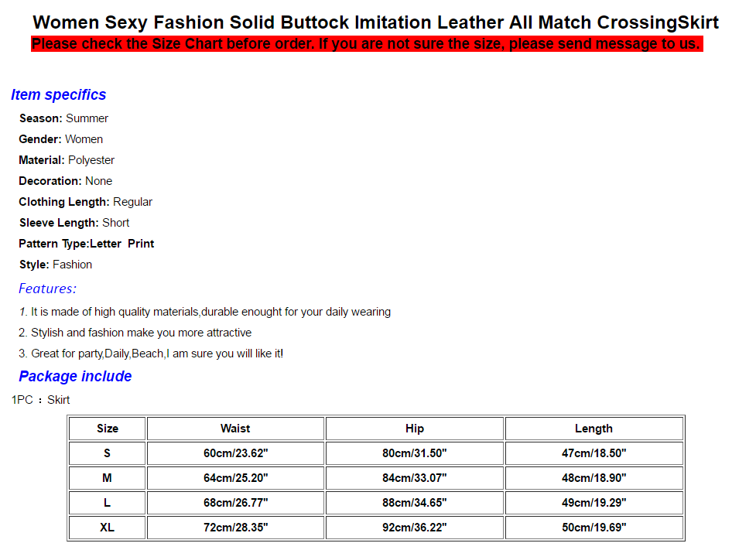Click the Features heading
This screenshot has height=550, width=756.
47,289
